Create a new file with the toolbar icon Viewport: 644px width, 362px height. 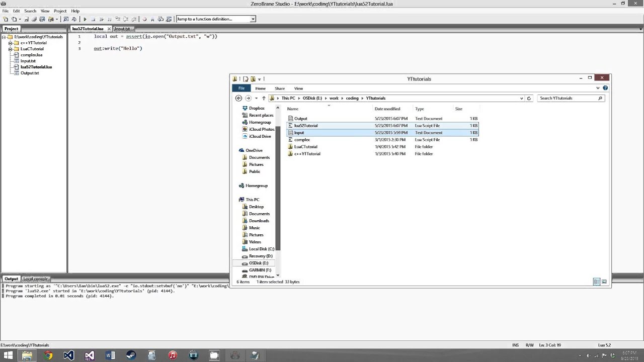[x=6, y=19]
